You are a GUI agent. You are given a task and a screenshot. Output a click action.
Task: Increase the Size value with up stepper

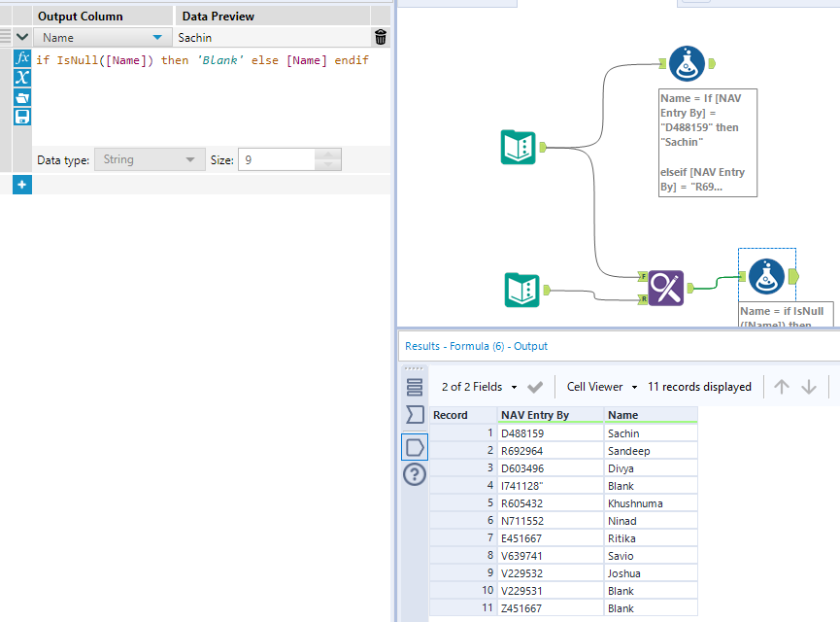[x=328, y=154]
